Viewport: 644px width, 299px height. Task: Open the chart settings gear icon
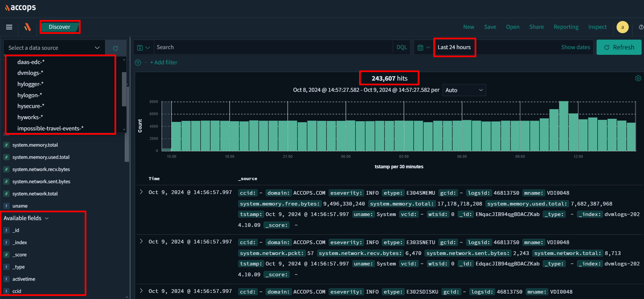pyautogui.click(x=638, y=78)
